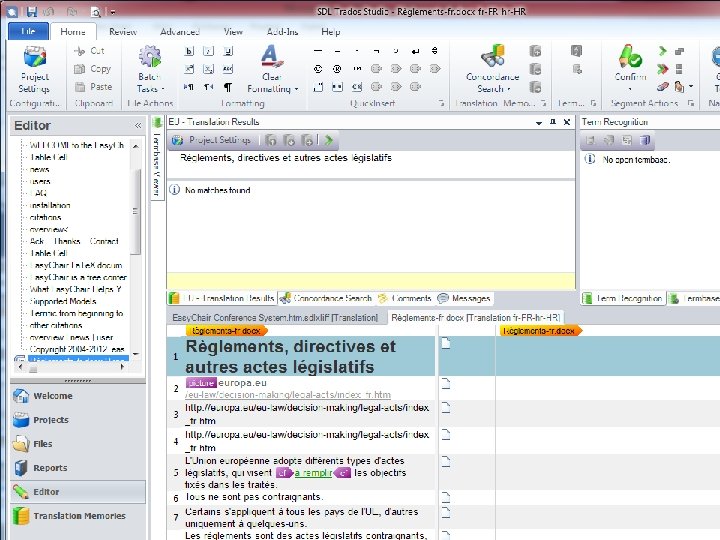The width and height of the screenshot is (720, 540).
Task: Collapse the Editor navigation pane
Action: pos(138,125)
